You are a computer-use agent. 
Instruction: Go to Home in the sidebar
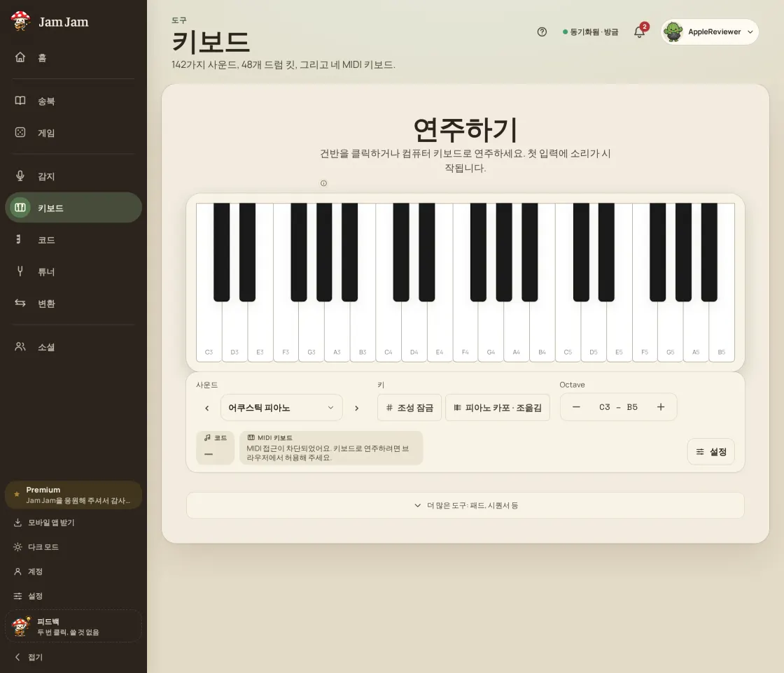coord(73,57)
